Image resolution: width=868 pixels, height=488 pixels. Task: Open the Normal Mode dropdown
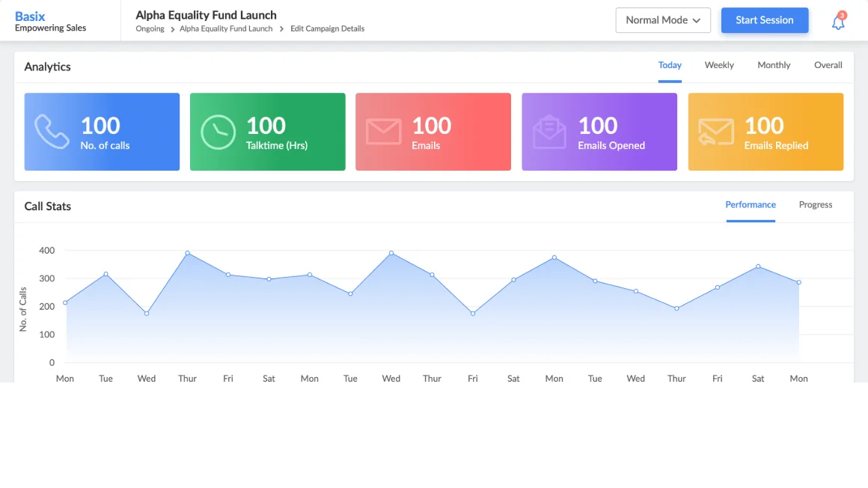[663, 20]
